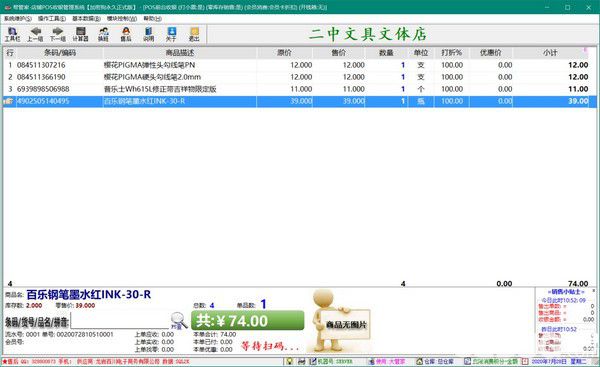Click description ending 2.0mm in row 2

(x=152, y=77)
